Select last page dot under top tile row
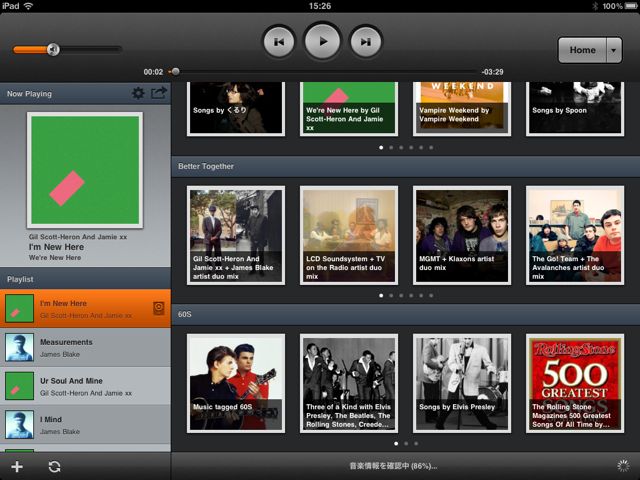This screenshot has height=480, width=640. pyautogui.click(x=431, y=148)
